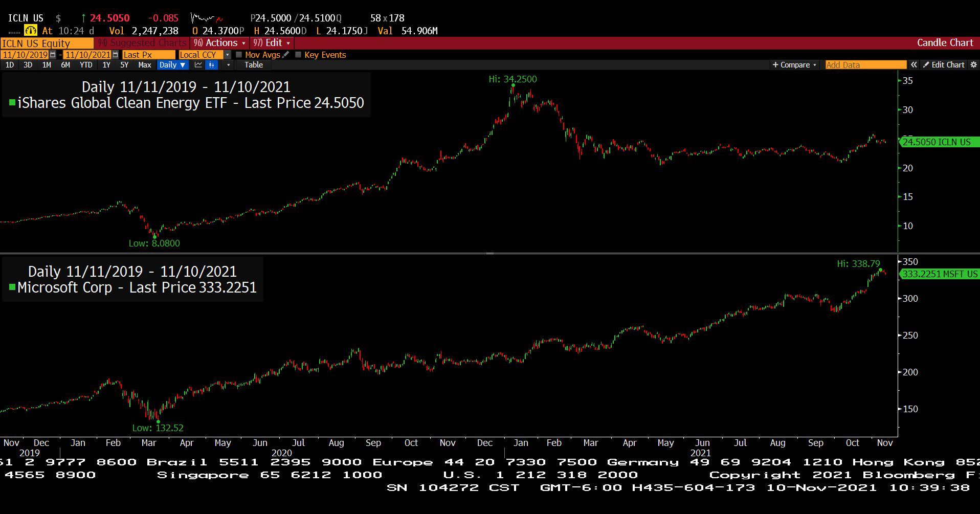This screenshot has width=980, height=514.
Task: Click the ICLN US Equity security field
Action: point(47,43)
